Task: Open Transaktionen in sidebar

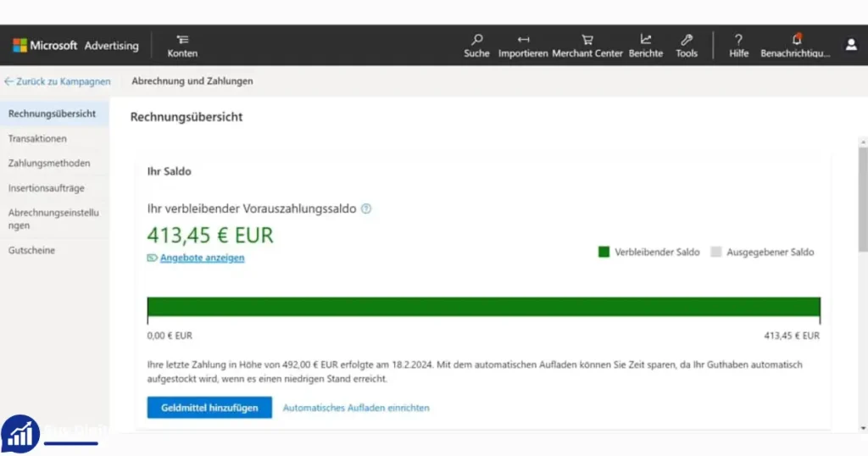Action: 37,138
